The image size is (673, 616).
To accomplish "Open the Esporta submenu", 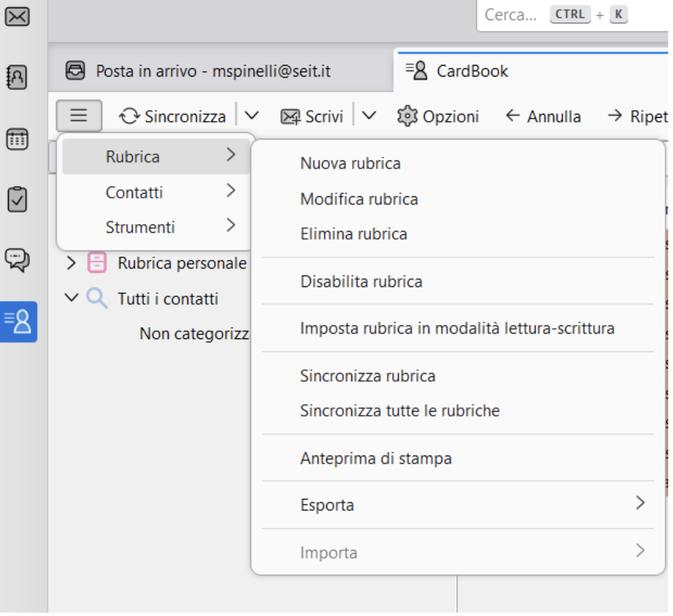I will pos(458,505).
